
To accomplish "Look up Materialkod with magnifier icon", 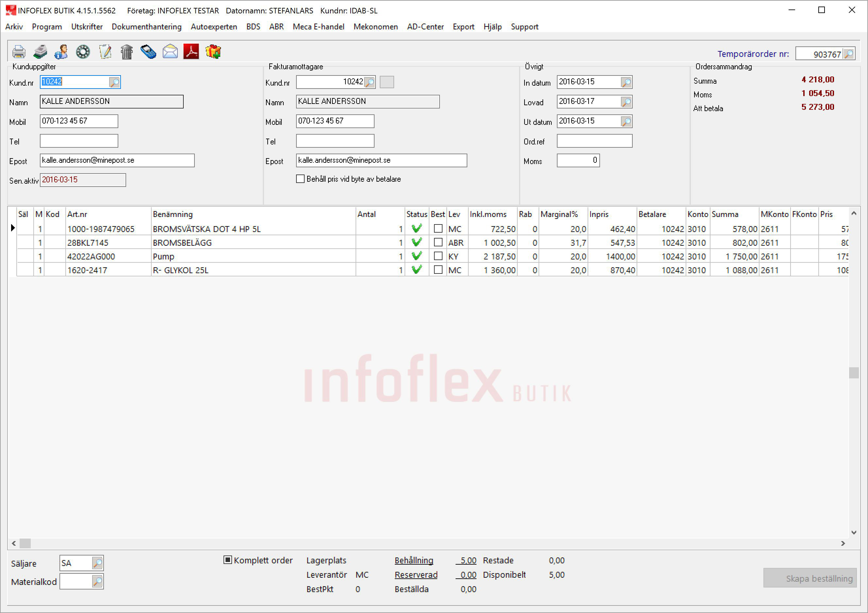I will (97, 581).
